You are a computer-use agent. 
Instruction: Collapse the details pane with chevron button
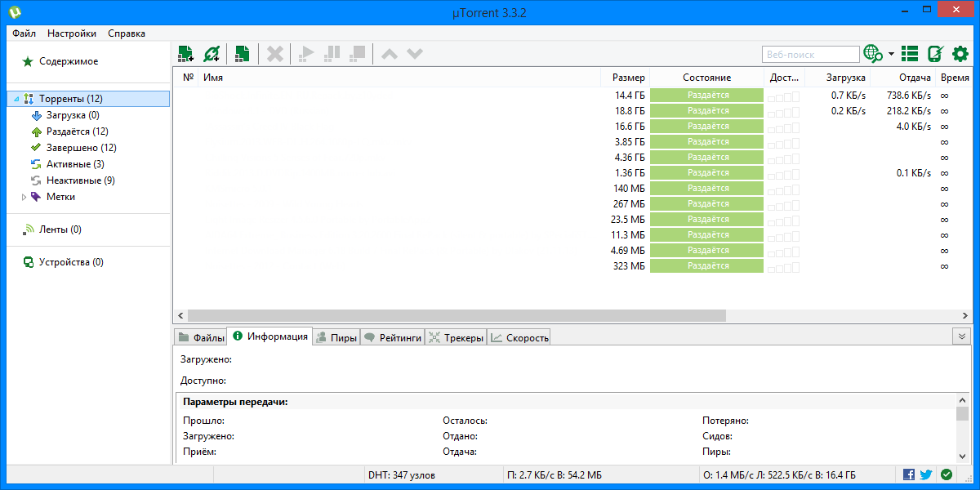(961, 336)
